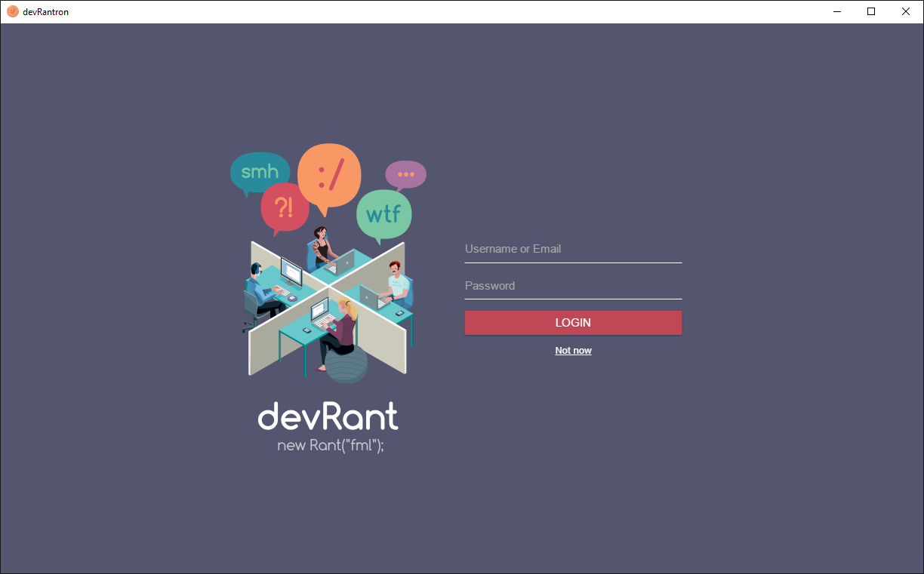Close the devRantron window

pyautogui.click(x=905, y=11)
